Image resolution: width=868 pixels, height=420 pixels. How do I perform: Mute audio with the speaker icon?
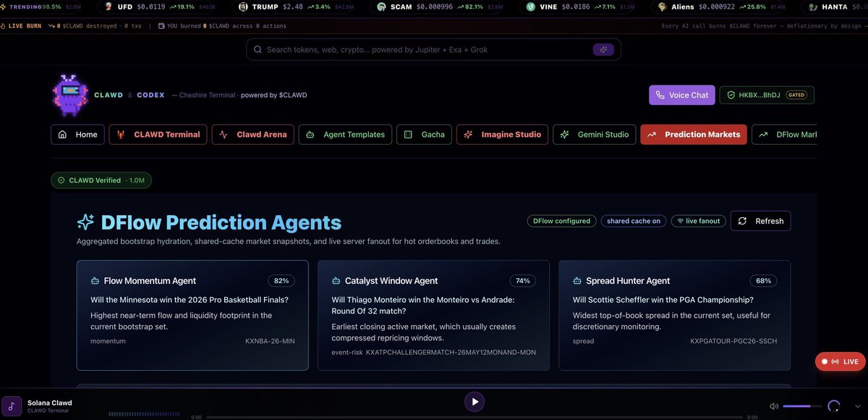774,406
